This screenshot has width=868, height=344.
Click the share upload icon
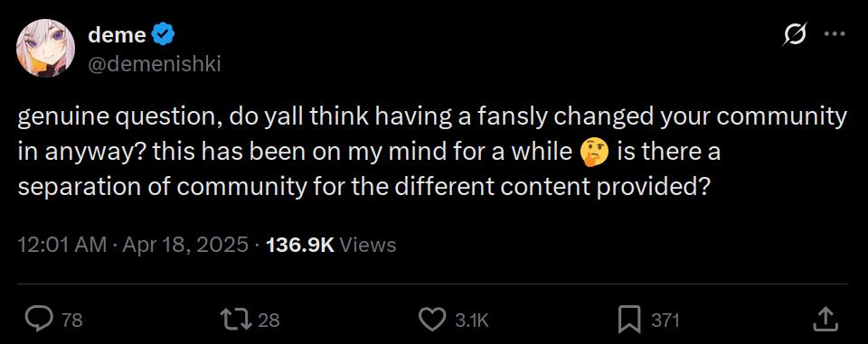click(825, 319)
